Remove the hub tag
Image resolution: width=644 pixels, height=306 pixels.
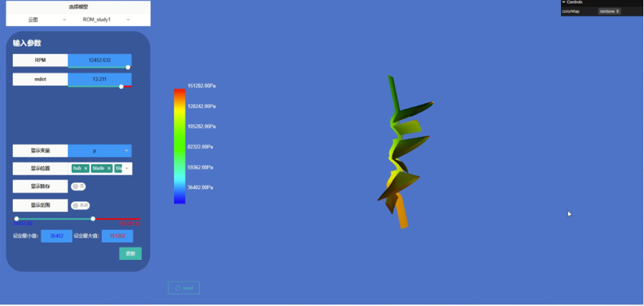[x=85, y=168]
